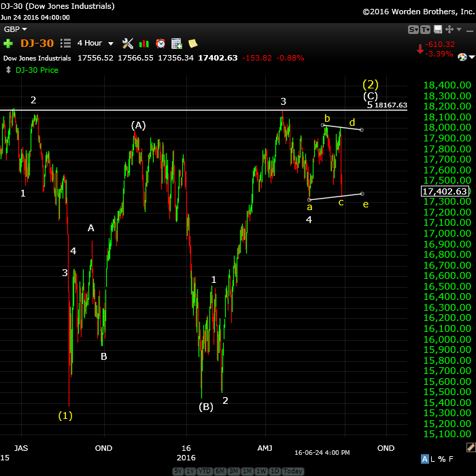Toggle percent scale % button
The height and width of the screenshot is (476, 476).
(442, 459)
